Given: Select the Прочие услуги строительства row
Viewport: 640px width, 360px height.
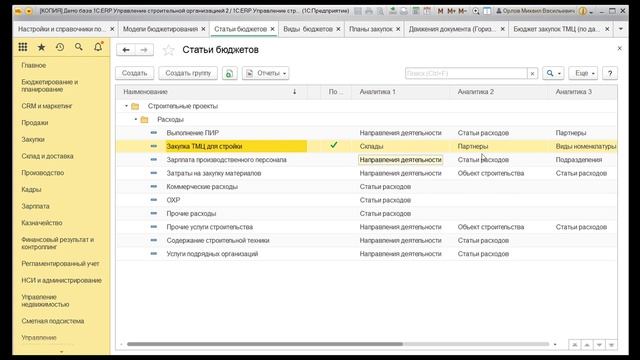Looking at the screenshot, I should (366, 227).
